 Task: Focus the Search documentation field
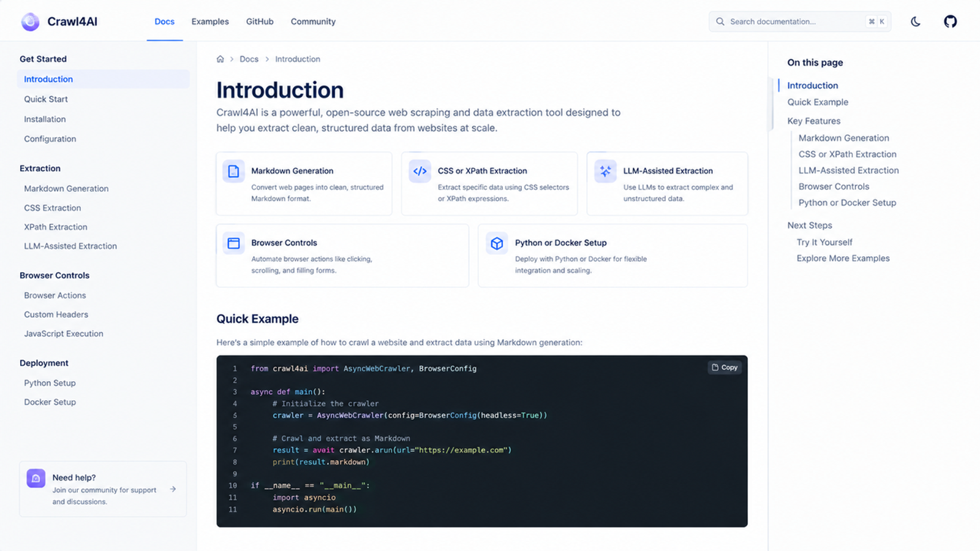click(x=799, y=21)
